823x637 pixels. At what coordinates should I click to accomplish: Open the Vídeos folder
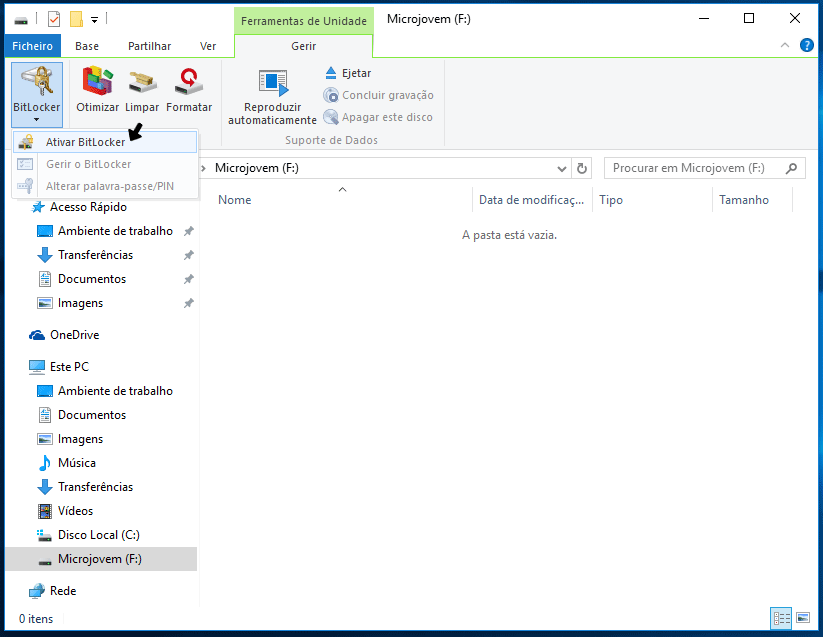click(75, 511)
